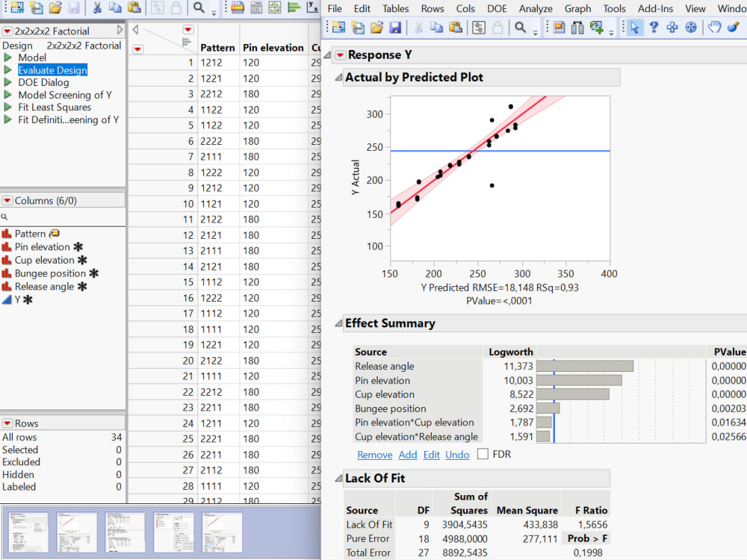This screenshot has height=560, width=747.
Task: Open the Rows panel red triangle menu
Action: (x=7, y=423)
